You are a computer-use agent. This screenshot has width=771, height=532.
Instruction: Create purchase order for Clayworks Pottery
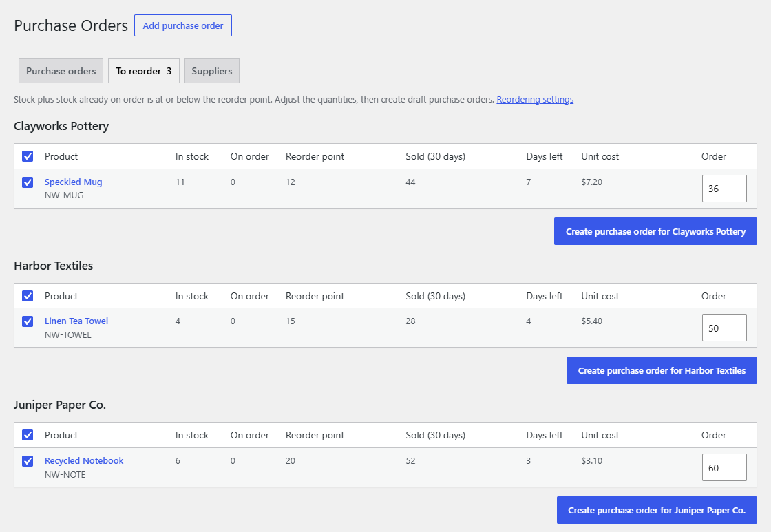point(655,231)
